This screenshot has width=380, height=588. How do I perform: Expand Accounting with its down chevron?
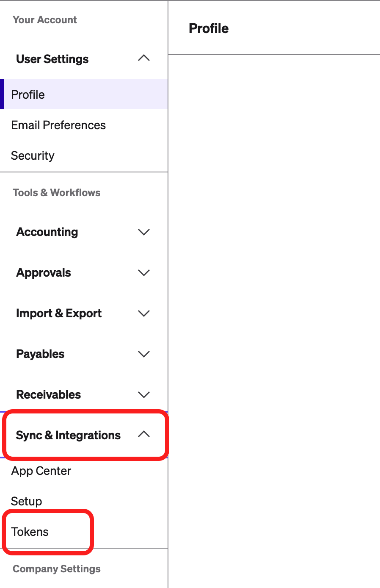[x=144, y=232]
